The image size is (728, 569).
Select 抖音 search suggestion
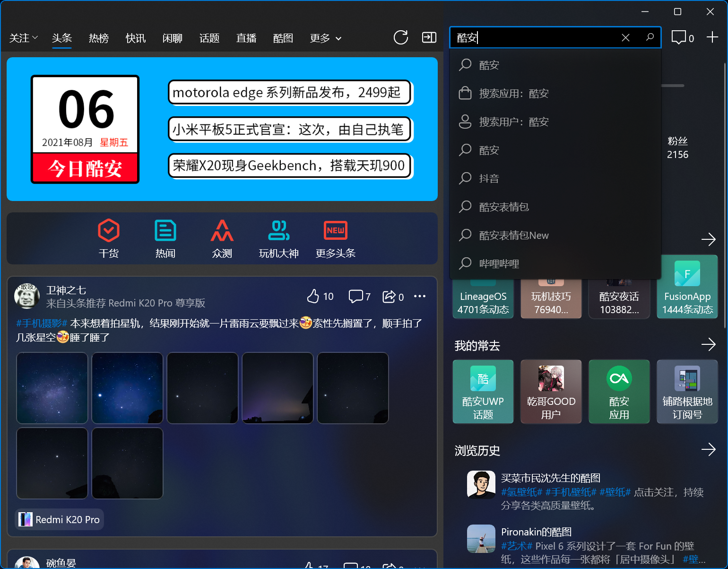[555, 178]
